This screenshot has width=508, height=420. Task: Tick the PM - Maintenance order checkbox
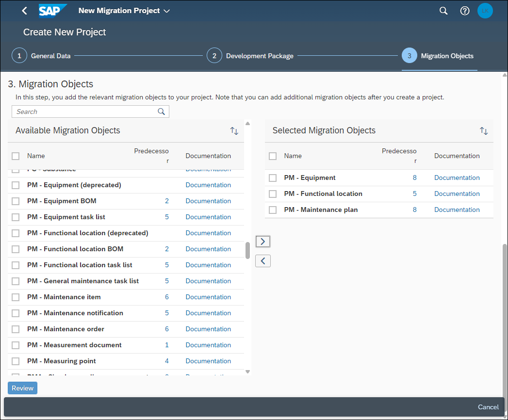[x=16, y=329]
